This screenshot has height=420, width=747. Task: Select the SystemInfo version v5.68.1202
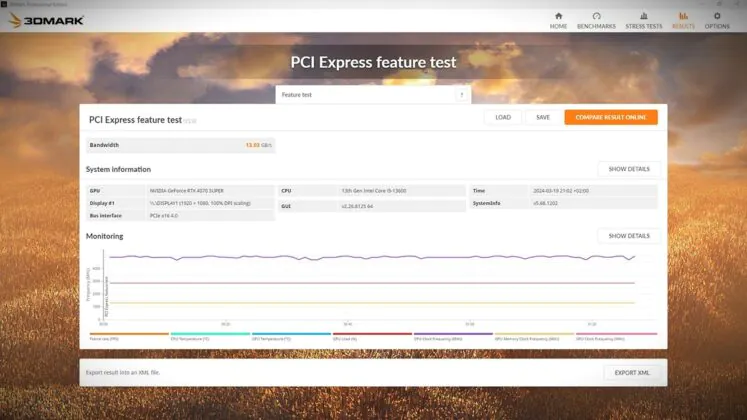click(x=545, y=203)
